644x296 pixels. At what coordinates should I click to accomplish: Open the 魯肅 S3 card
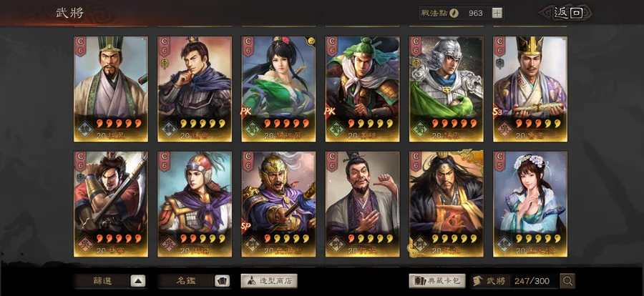click(530, 89)
